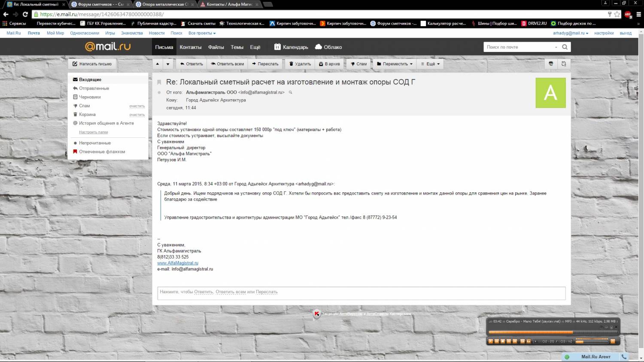Skip to next track in audio player

point(515,341)
